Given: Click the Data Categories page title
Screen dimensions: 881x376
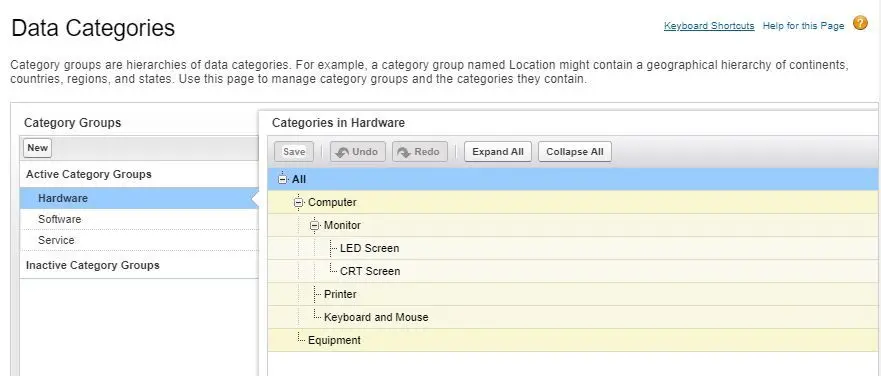Looking at the screenshot, I should [93, 28].
